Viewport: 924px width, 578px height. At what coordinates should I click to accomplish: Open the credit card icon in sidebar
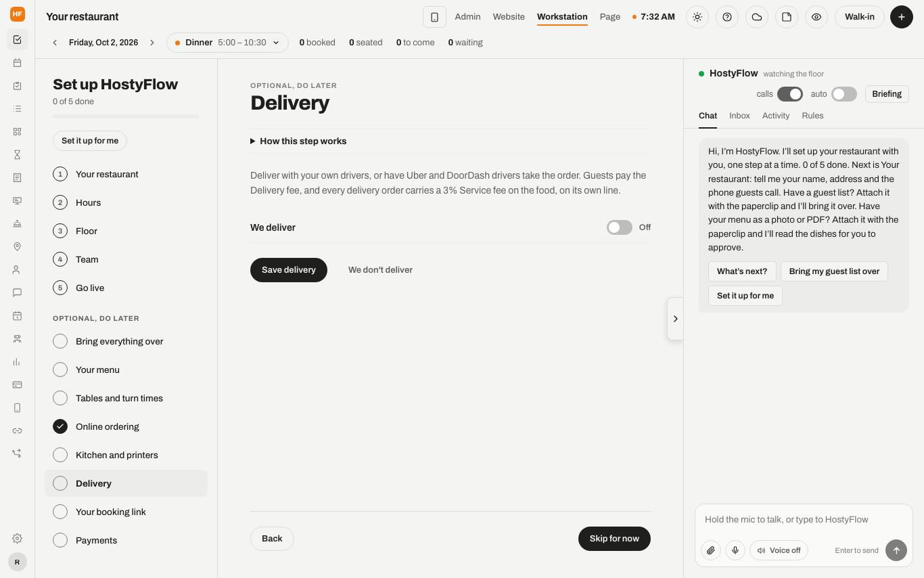17,385
